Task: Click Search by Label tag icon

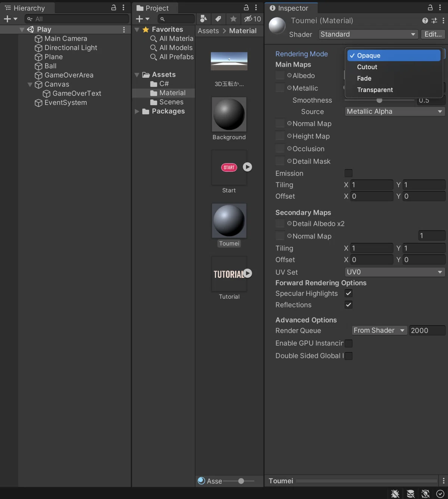Action: tap(218, 19)
